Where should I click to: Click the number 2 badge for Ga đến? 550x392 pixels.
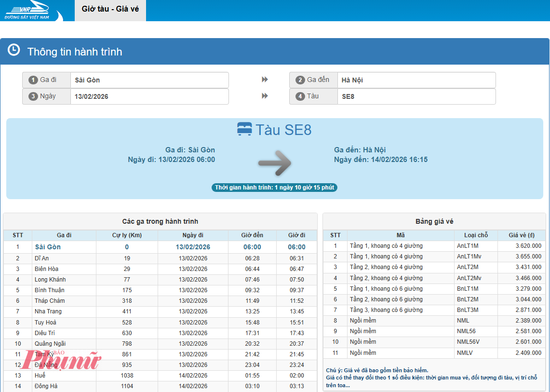pos(300,80)
